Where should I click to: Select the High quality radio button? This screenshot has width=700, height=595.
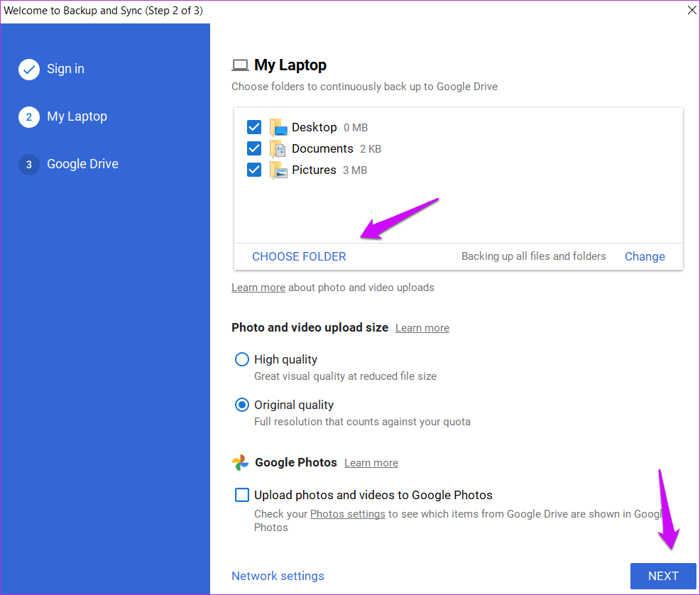click(x=242, y=359)
